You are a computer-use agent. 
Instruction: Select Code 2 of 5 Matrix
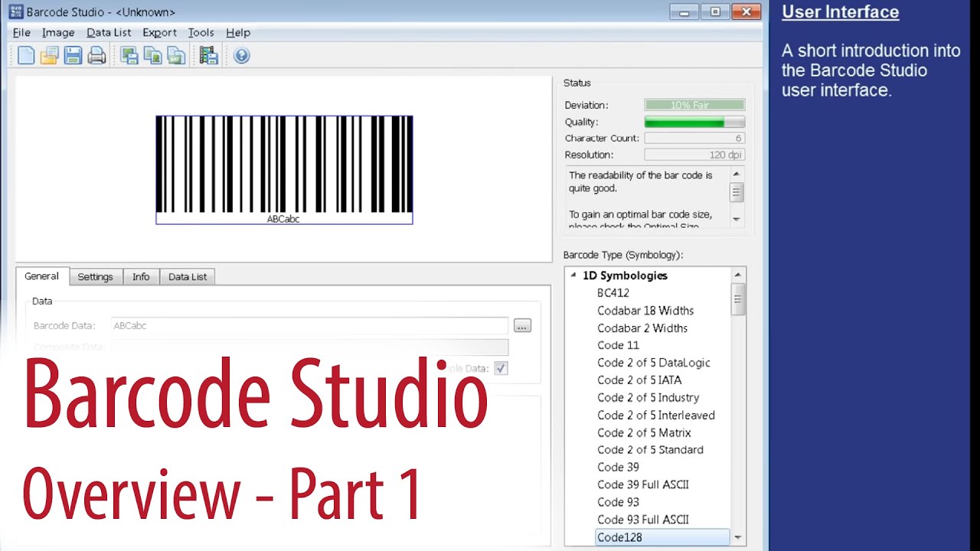coord(644,433)
